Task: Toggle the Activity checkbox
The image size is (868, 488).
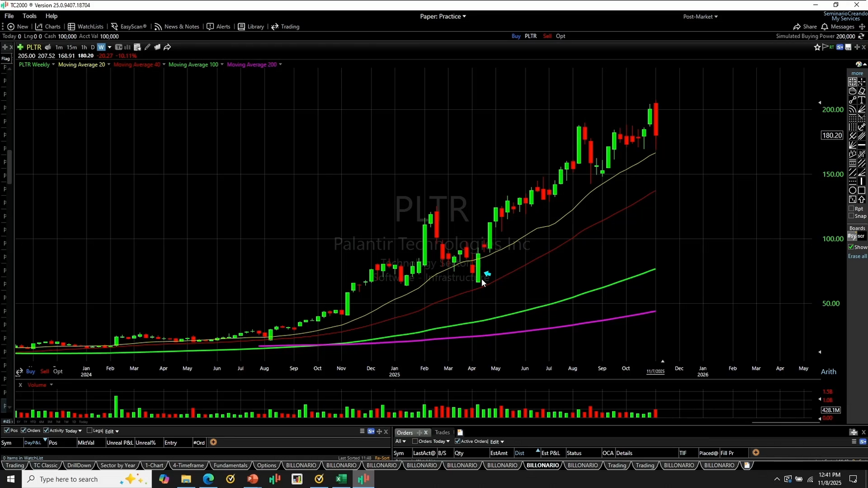Action: pos(46,430)
